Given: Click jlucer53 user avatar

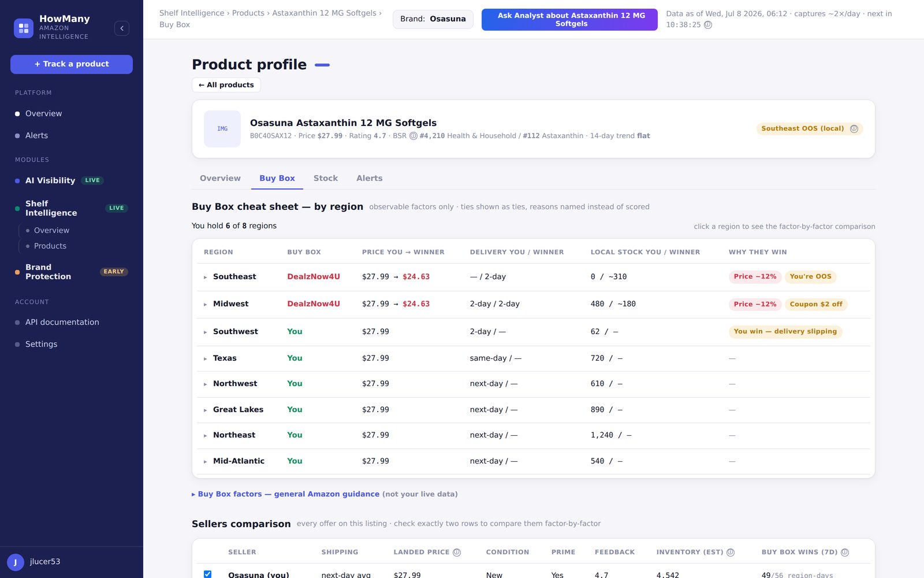Looking at the screenshot, I should (16, 562).
